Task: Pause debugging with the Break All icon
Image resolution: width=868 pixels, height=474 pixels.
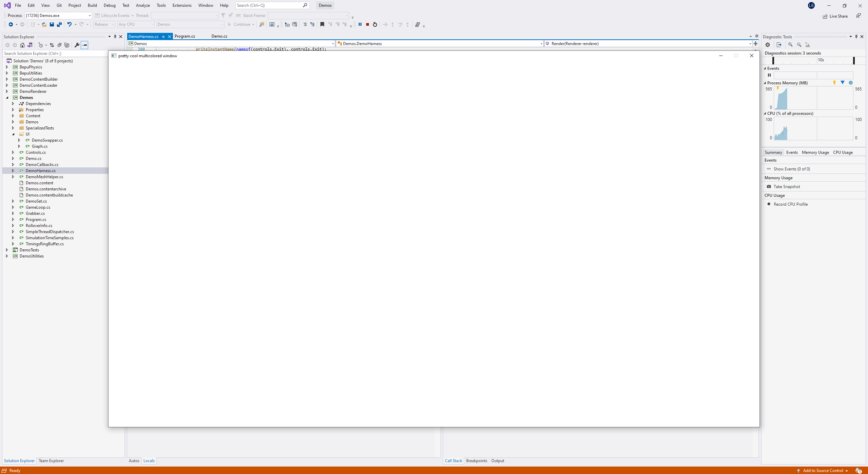Action: [360, 24]
